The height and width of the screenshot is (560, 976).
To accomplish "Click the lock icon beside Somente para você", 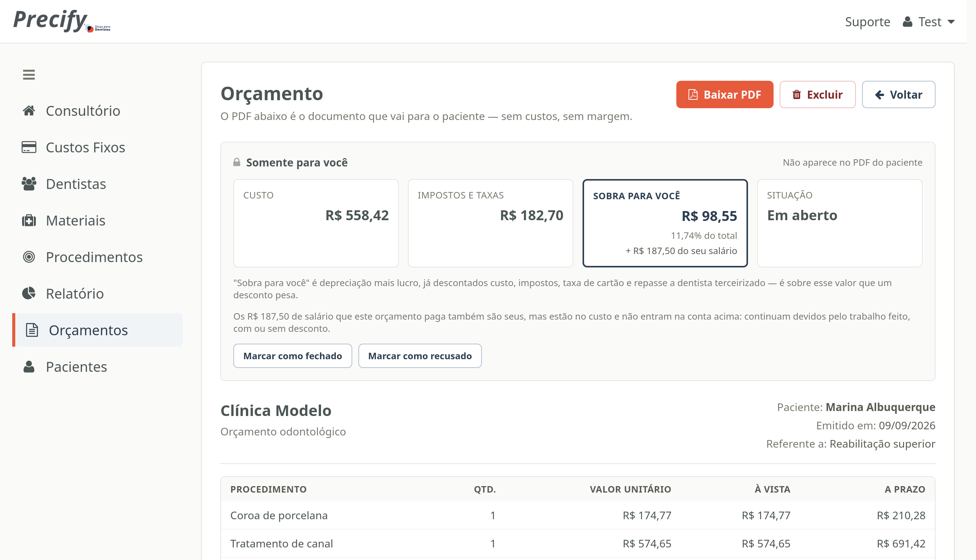I will click(237, 162).
